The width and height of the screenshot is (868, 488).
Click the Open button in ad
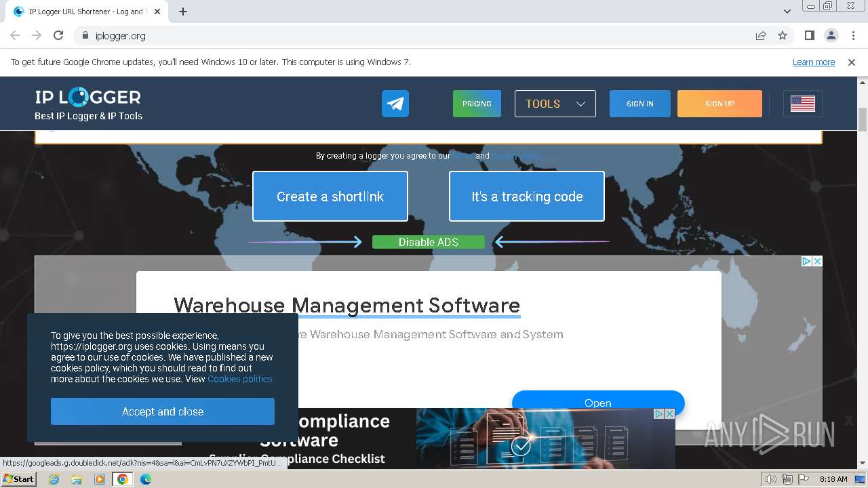[x=598, y=403]
